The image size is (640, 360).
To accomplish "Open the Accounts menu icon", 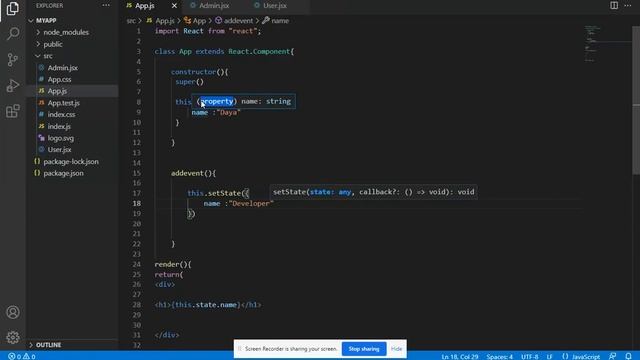I will [x=13, y=312].
